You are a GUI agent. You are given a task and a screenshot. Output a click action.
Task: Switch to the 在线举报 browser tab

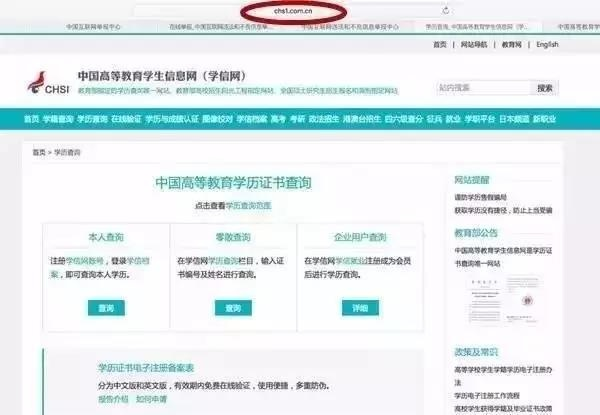(x=221, y=27)
